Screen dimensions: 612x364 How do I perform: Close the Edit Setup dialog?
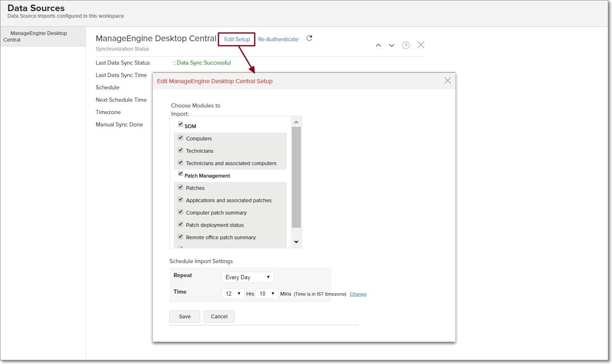(448, 81)
